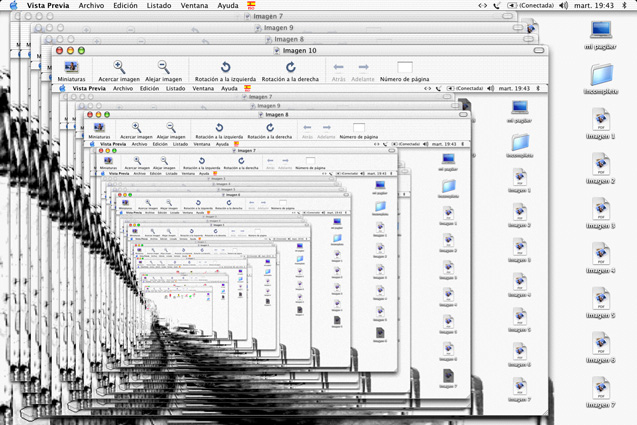Click the Bluetooth icon in the system menu bar
Screen dimensions: 637x425
click(x=624, y=5)
